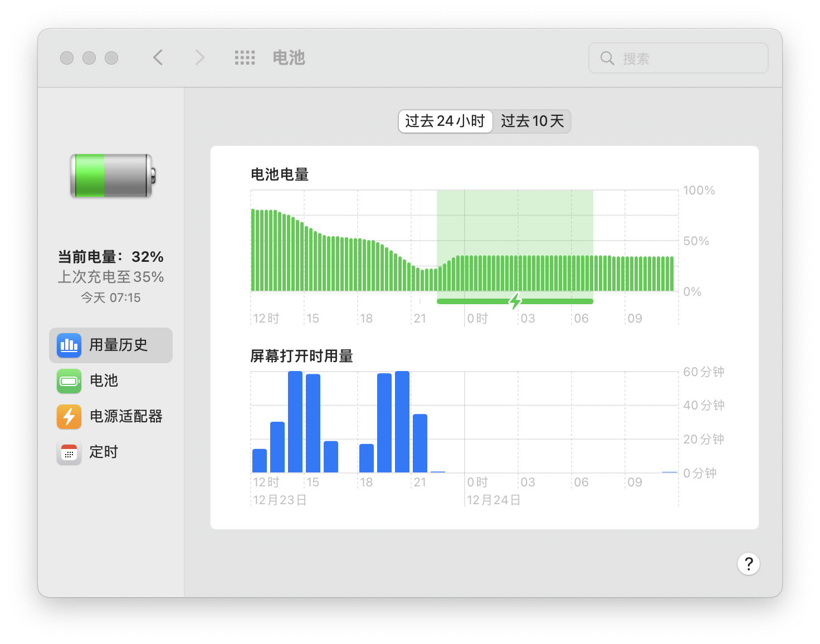The width and height of the screenshot is (820, 644).
Task: Open the 电池 sidebar battery icon
Action: coord(69,381)
